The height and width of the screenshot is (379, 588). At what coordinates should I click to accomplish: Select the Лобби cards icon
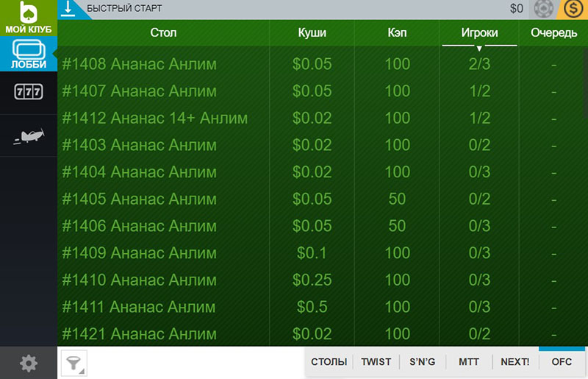(29, 54)
